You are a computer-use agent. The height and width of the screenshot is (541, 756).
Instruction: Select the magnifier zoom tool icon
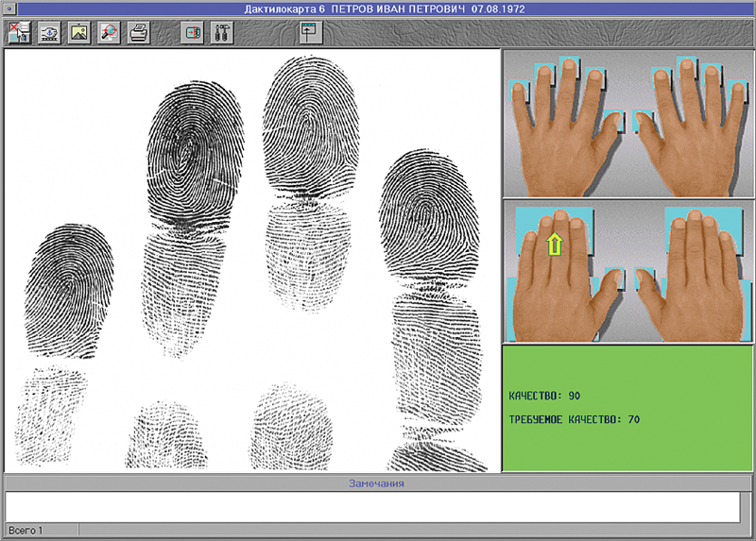[108, 32]
